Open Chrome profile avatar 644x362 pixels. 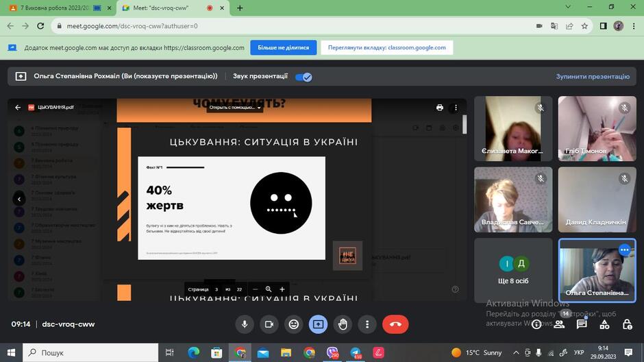point(619,26)
